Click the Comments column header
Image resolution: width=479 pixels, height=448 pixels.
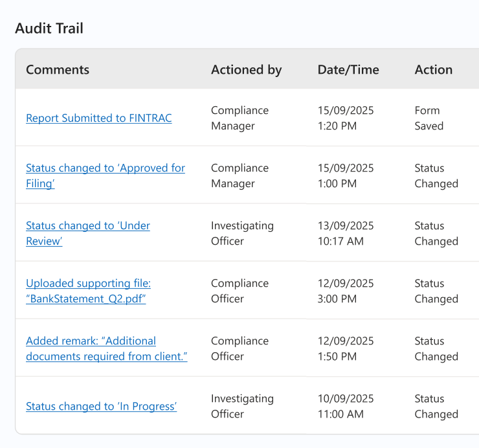[58, 70]
